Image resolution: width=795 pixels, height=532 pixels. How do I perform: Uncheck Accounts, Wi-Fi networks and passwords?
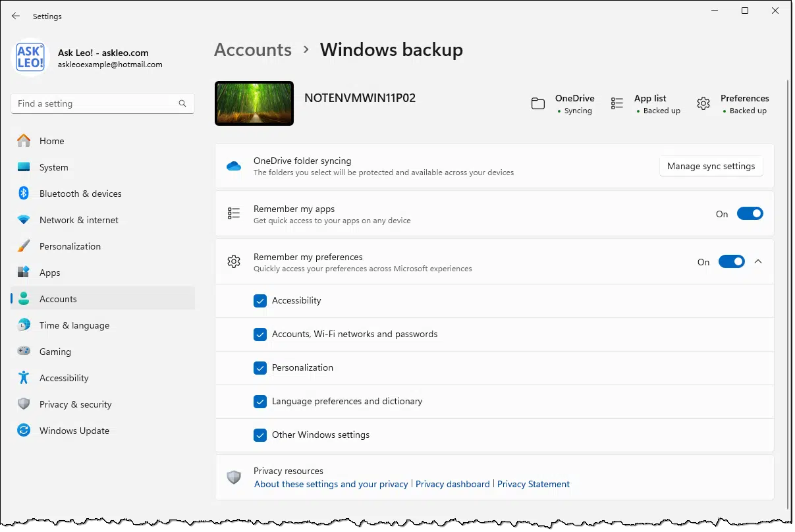[260, 334]
